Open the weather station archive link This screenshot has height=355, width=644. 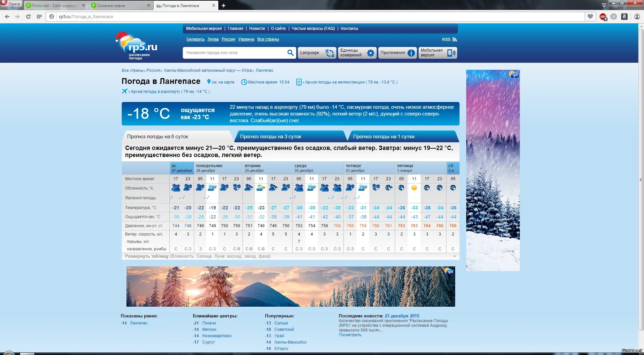(351, 82)
